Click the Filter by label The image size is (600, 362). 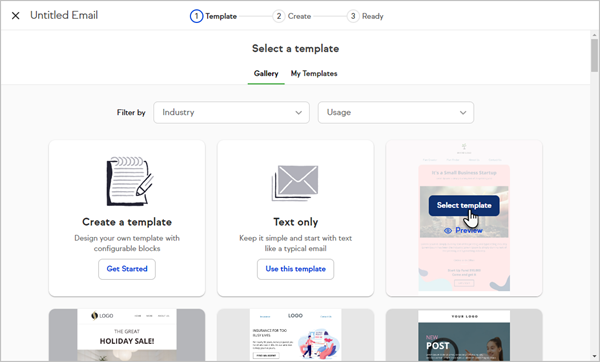(131, 113)
